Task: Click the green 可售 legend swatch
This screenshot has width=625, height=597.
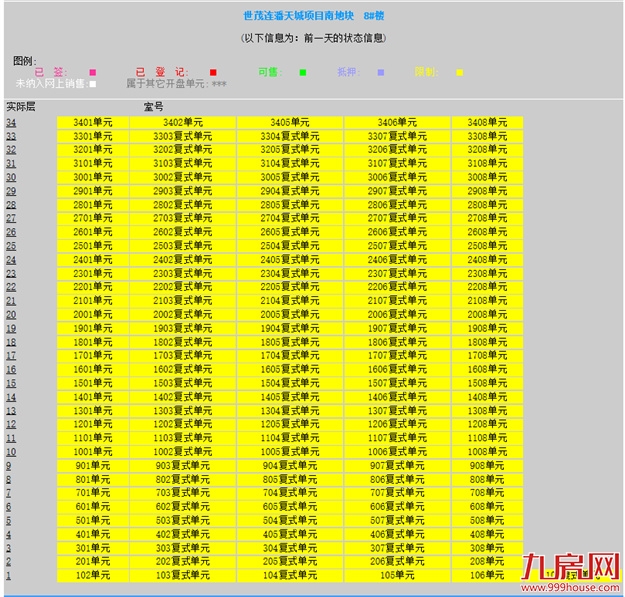Action: pyautogui.click(x=303, y=73)
